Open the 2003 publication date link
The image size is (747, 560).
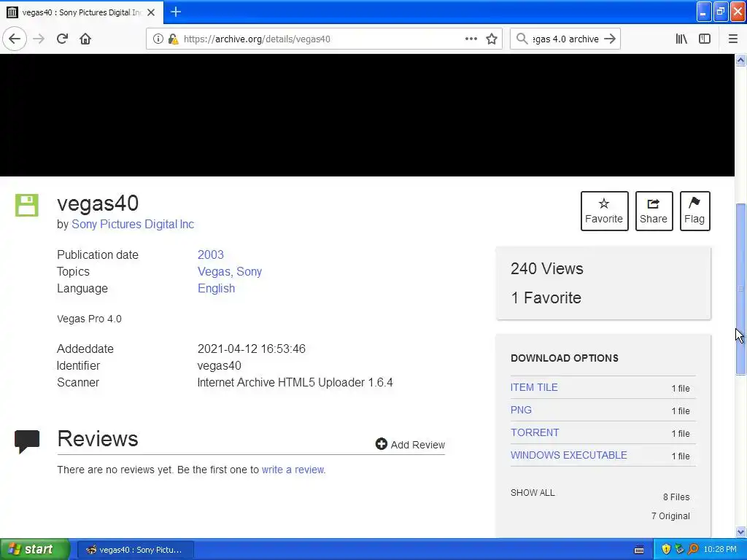211,254
